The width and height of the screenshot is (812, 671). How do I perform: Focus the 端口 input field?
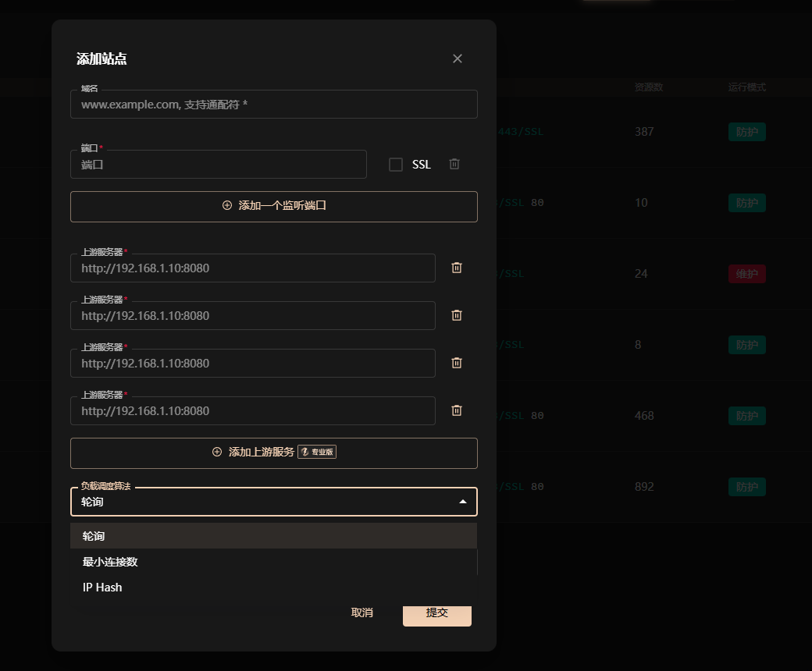219,165
